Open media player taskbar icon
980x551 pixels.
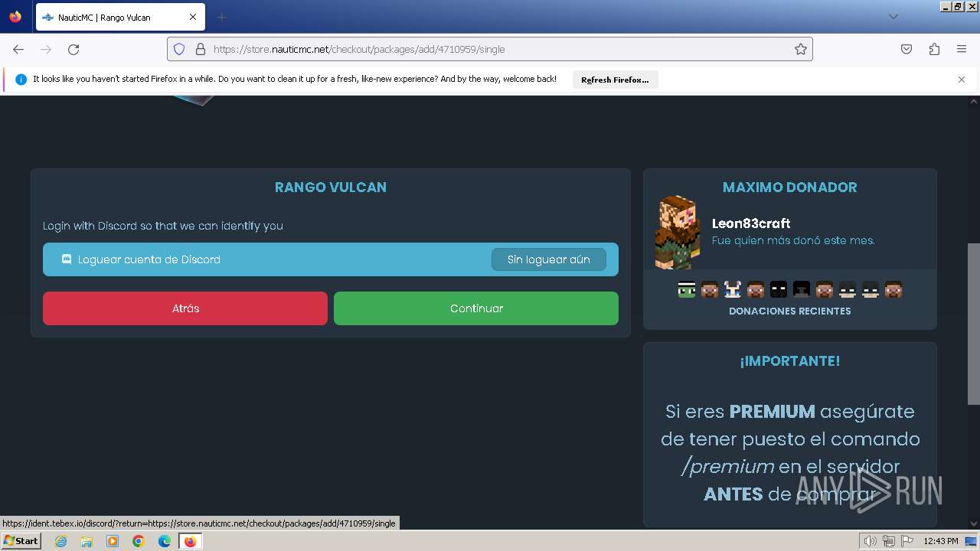pos(113,541)
